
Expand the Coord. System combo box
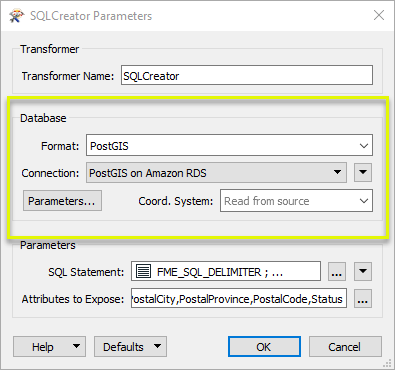pos(296,201)
